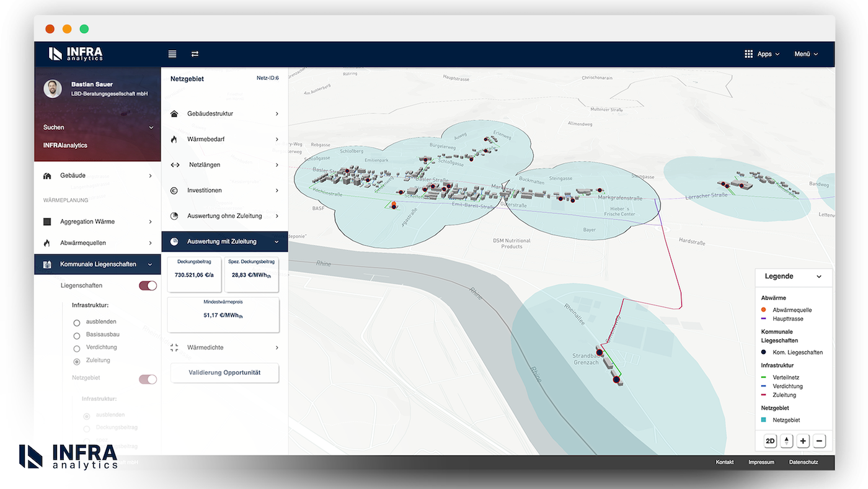The height and width of the screenshot is (489, 868).
Task: Click the Netz-ID:6 label
Action: coord(268,78)
